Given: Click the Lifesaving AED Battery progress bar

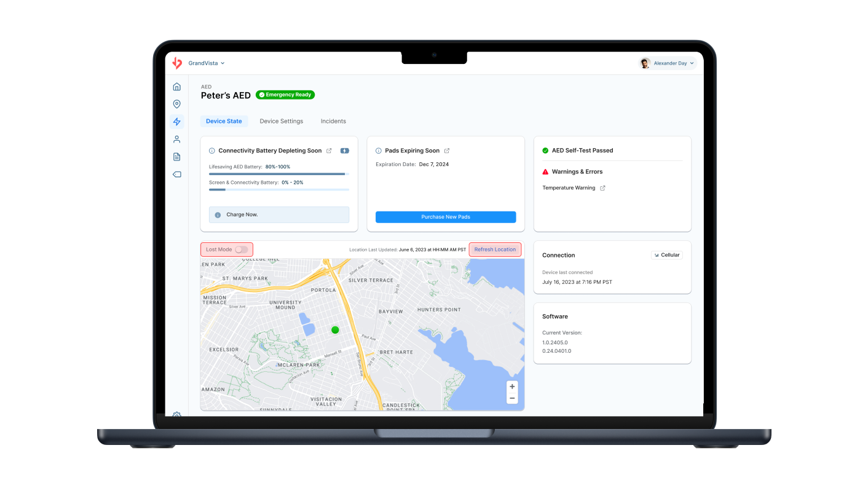Looking at the screenshot, I should (279, 174).
